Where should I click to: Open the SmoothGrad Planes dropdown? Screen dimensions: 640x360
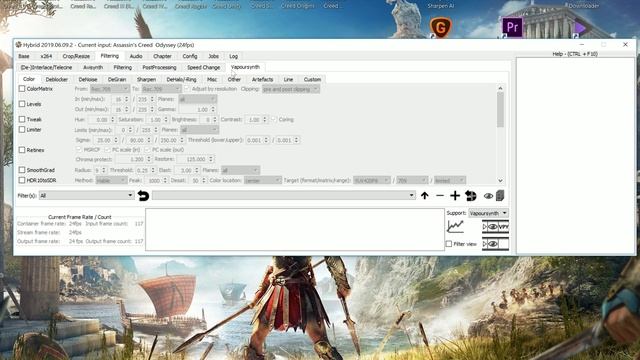[240, 170]
